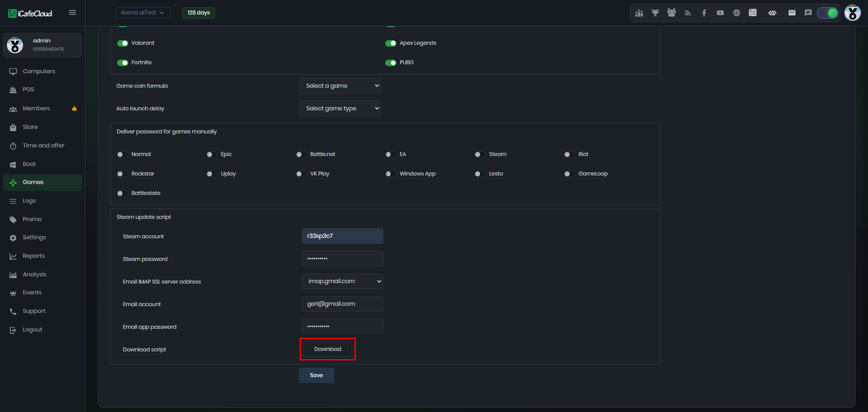Toggle the sidebar hamburger menu
Screen dimensions: 868x412
point(72,13)
